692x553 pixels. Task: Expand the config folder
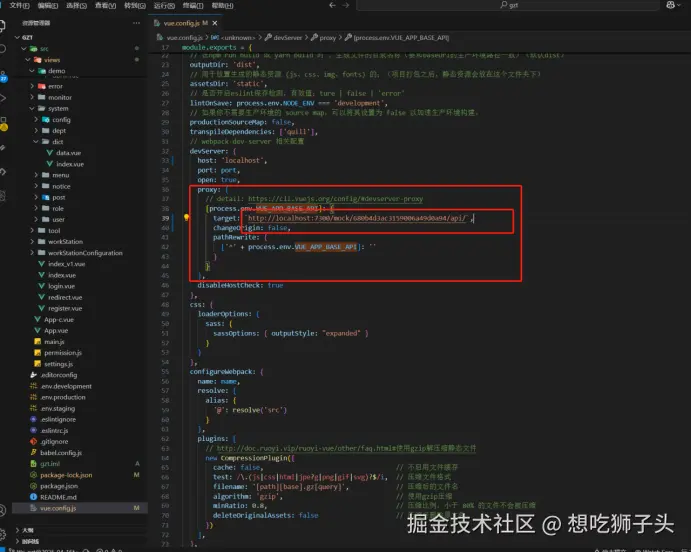pyautogui.click(x=36, y=120)
